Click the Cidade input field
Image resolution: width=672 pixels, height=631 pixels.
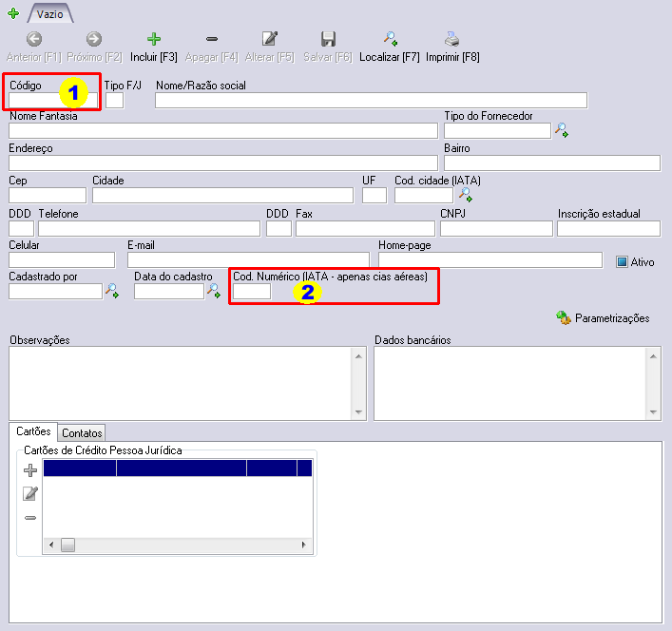(x=222, y=196)
